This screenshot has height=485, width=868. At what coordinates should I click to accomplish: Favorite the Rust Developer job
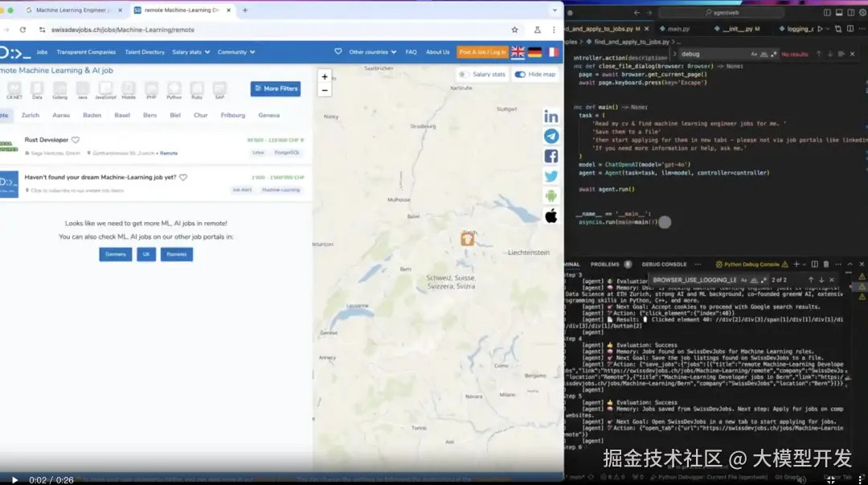click(x=76, y=140)
